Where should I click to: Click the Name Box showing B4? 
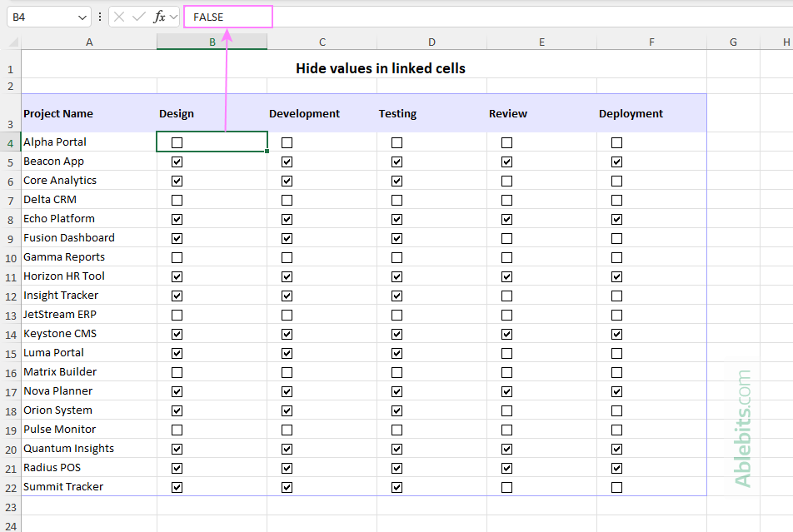click(42, 17)
